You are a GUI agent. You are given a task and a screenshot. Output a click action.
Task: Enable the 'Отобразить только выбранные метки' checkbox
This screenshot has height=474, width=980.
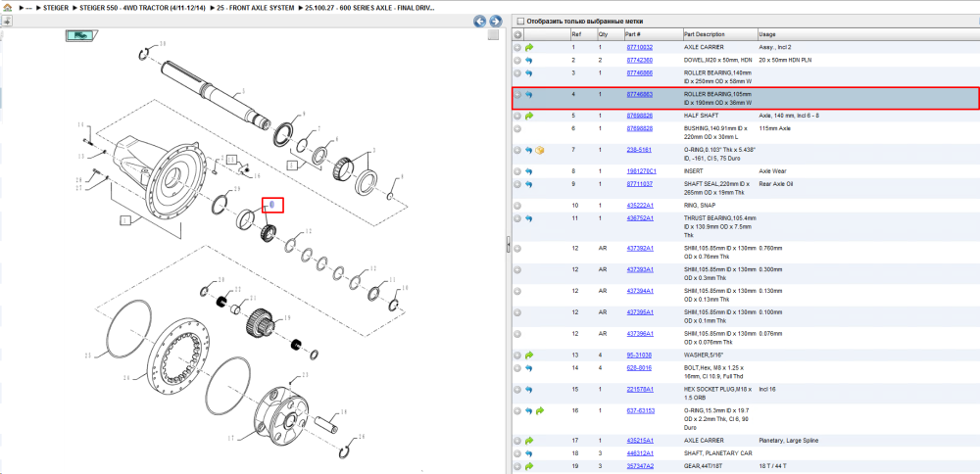click(520, 21)
